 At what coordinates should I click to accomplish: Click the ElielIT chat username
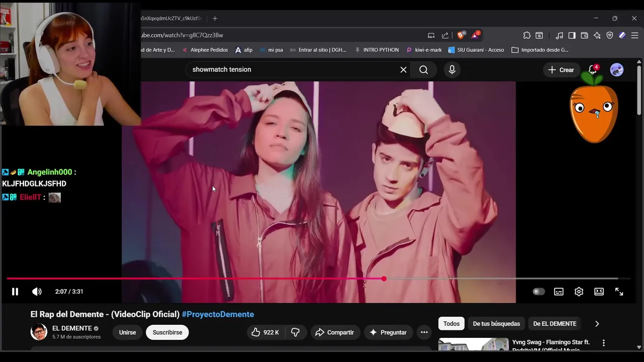pos(30,197)
